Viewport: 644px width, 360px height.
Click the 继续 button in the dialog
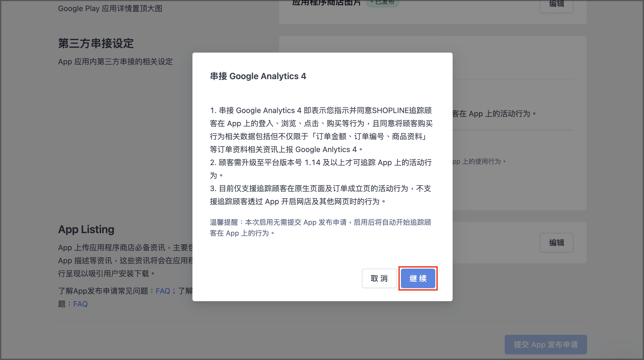coord(418,278)
